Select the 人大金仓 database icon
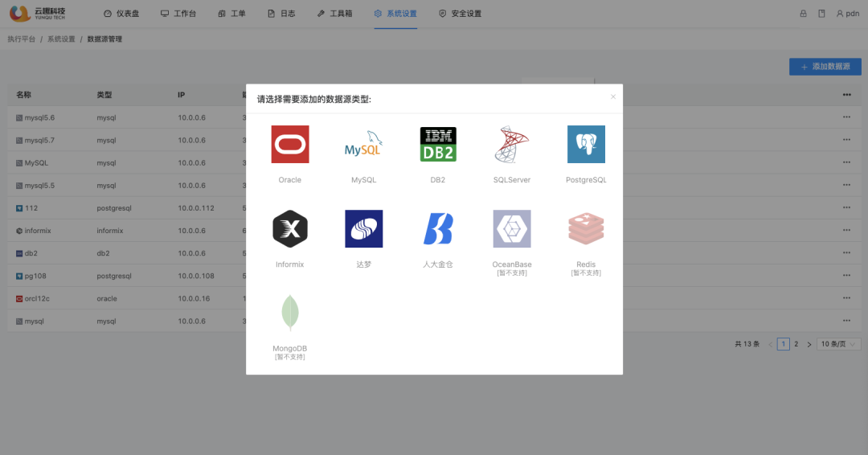868x455 pixels. point(438,228)
